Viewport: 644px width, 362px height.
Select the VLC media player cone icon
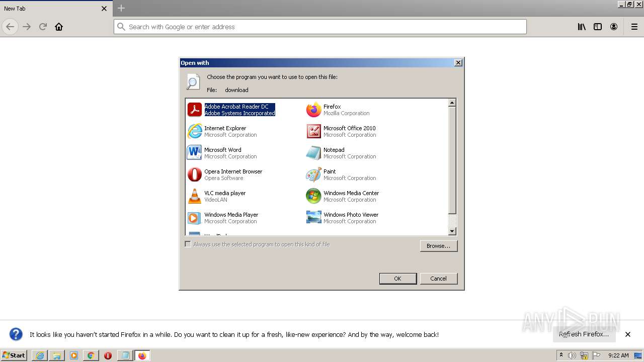coord(194,196)
